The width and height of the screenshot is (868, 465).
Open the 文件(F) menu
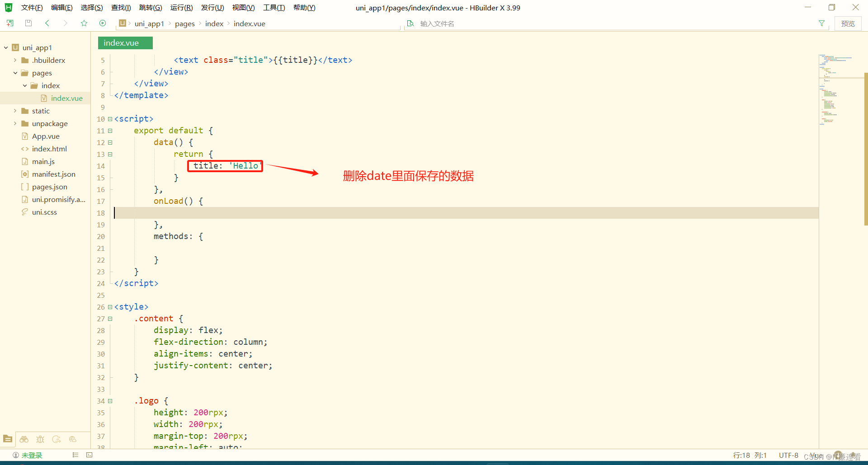(x=32, y=8)
